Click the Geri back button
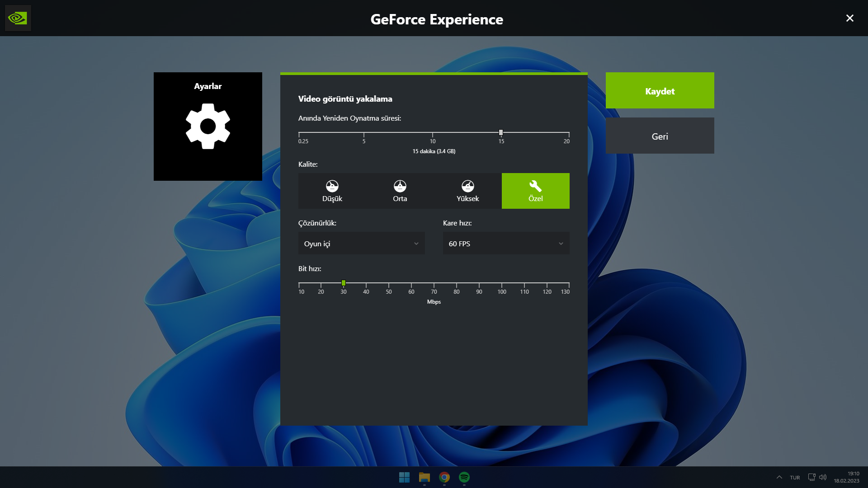Image resolution: width=868 pixels, height=488 pixels. pos(660,136)
